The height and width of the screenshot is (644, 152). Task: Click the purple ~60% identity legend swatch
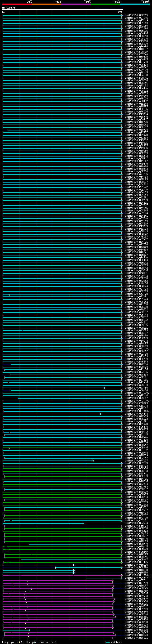[x=76, y=4]
